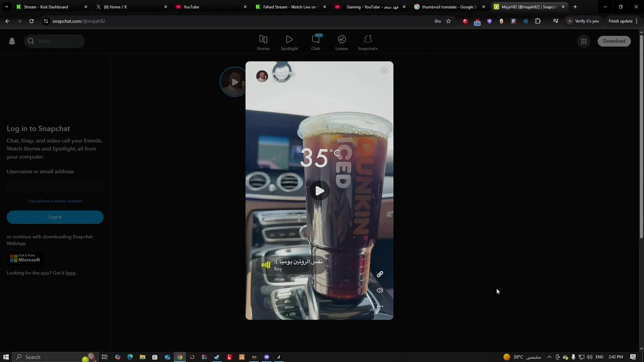Viewport: 644px width, 362px height.
Task: Click the Get it from Microsoft badge
Action: 25,258
